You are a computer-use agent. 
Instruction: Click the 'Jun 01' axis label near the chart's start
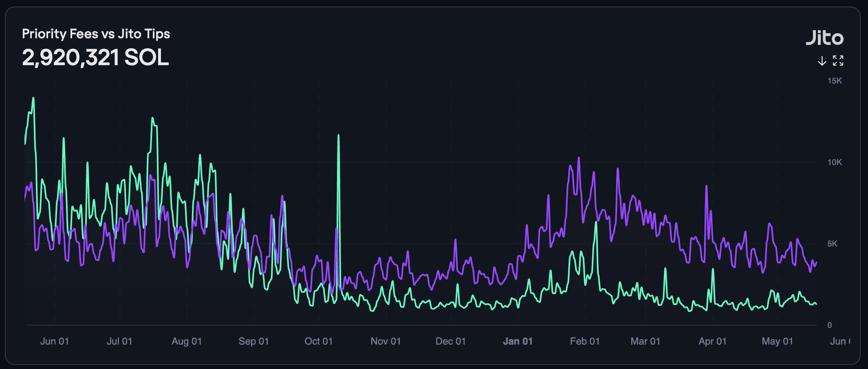point(55,341)
